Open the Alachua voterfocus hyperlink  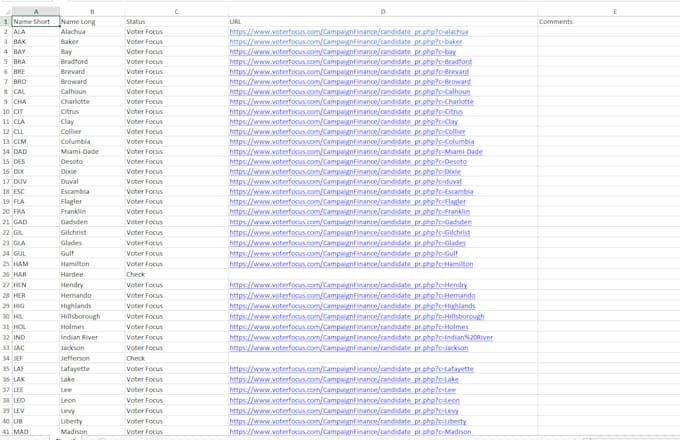349,32
